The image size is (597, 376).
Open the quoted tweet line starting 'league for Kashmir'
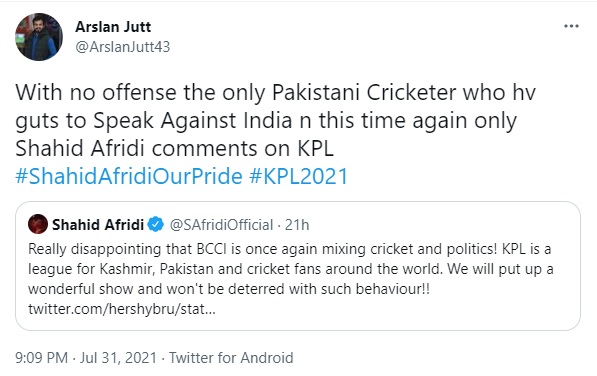(291, 269)
